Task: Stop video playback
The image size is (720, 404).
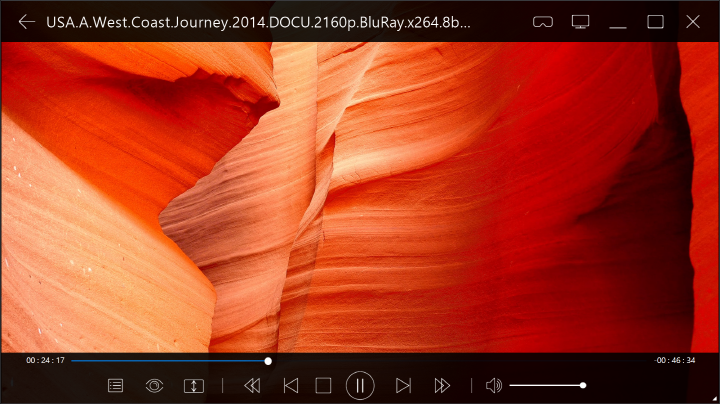Action: [323, 385]
